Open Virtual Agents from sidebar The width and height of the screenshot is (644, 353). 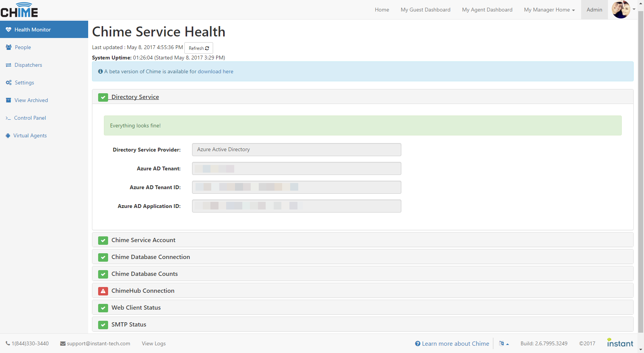(44, 135)
